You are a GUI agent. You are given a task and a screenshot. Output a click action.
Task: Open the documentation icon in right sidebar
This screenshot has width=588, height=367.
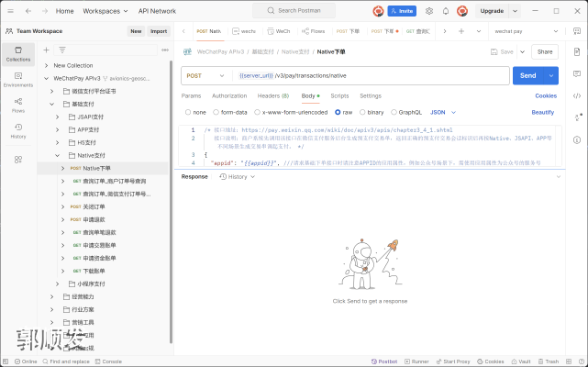point(577,51)
